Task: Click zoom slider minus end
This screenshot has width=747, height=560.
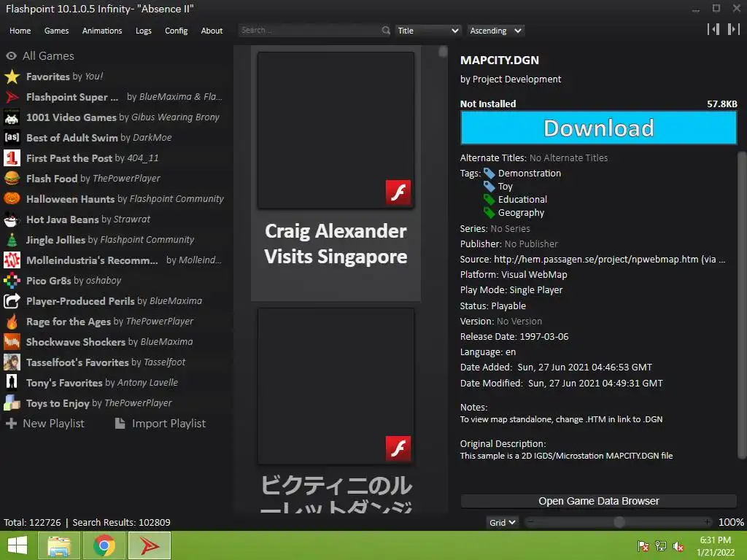Action: [530, 522]
